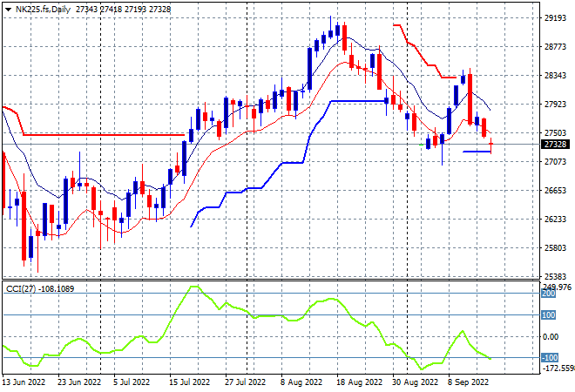The image size is (575, 392).
Task: Click the -172.559 CCI minimum value
Action: pyautogui.click(x=558, y=368)
